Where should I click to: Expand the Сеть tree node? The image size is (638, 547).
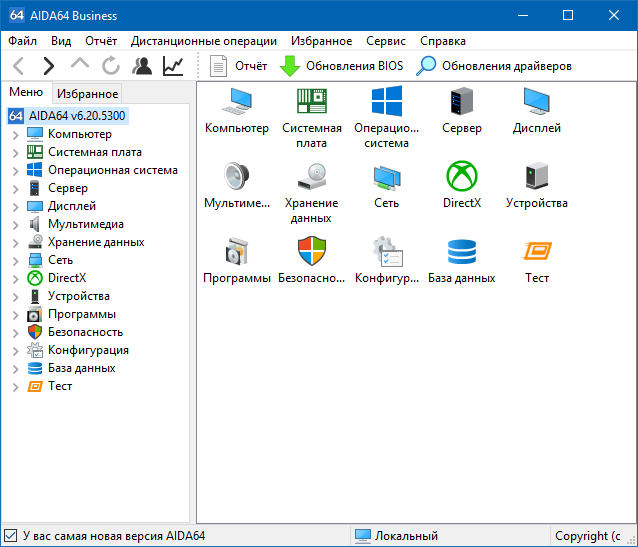tap(15, 260)
